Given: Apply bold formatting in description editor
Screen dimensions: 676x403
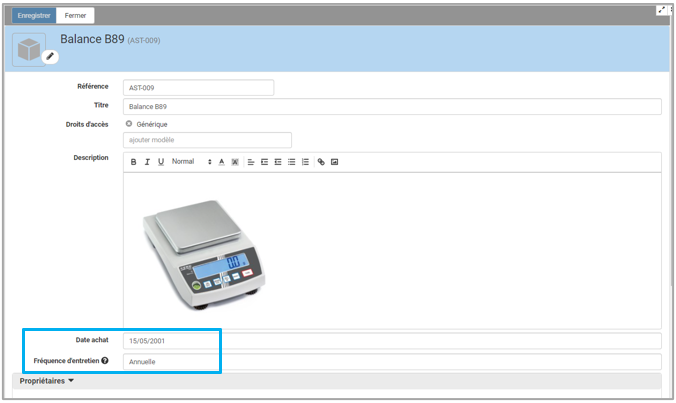Looking at the screenshot, I should pos(133,162).
